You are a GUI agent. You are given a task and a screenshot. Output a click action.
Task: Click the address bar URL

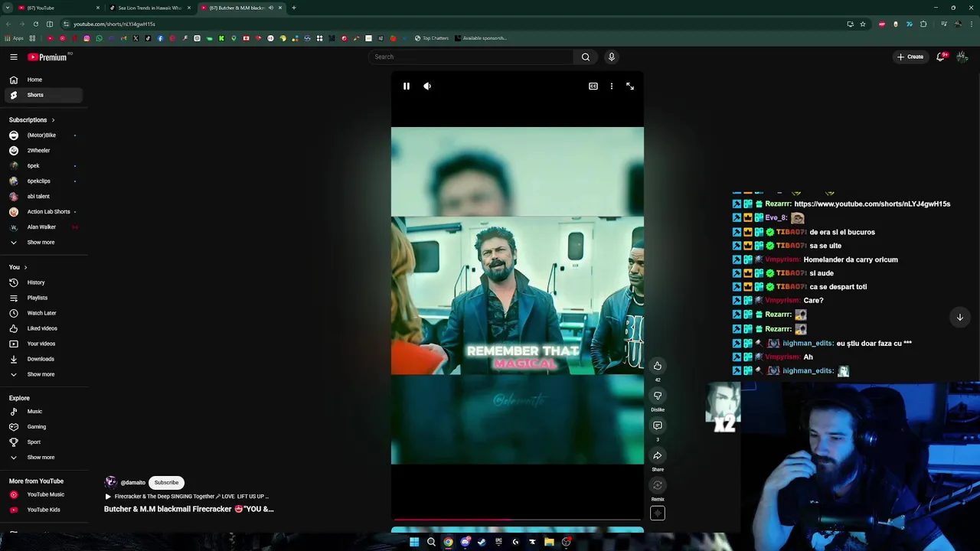114,24
